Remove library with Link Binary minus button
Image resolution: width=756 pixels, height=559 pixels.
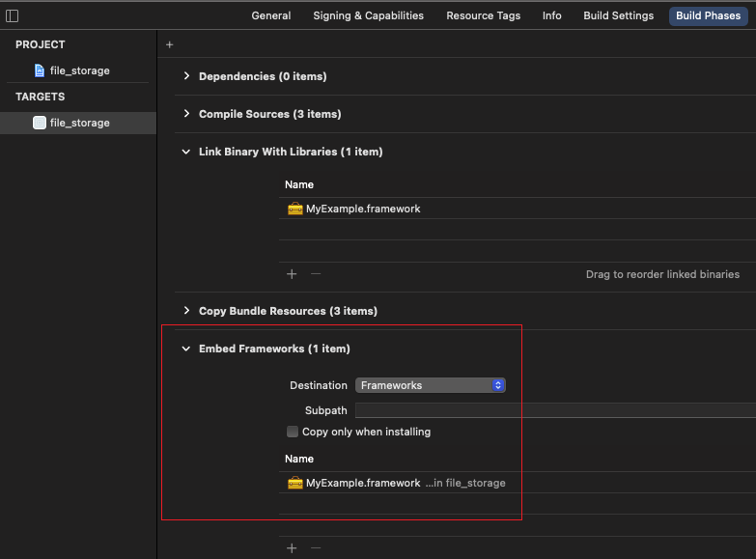[x=315, y=274]
